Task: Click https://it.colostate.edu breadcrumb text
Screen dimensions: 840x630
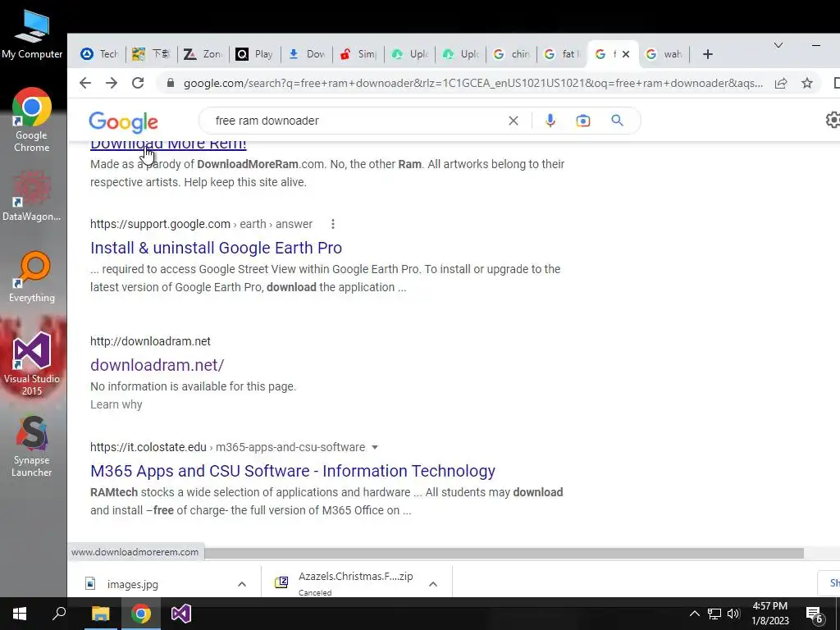Action: pyautogui.click(x=148, y=447)
